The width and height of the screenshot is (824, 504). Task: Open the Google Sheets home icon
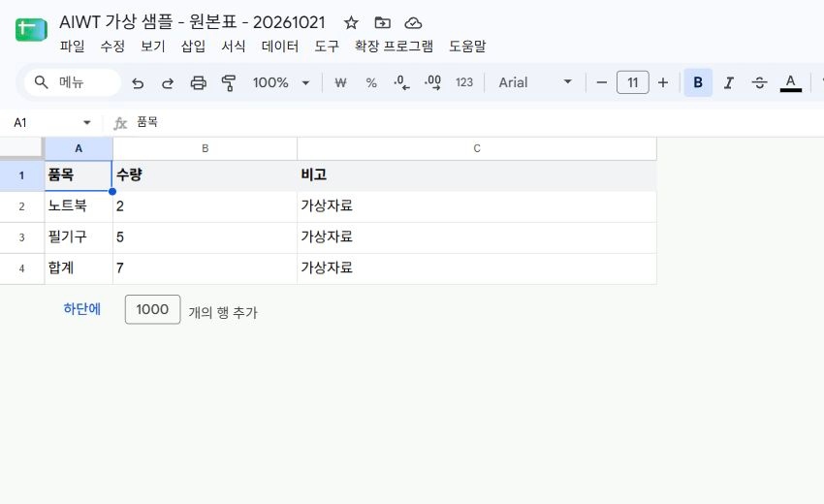tap(31, 29)
